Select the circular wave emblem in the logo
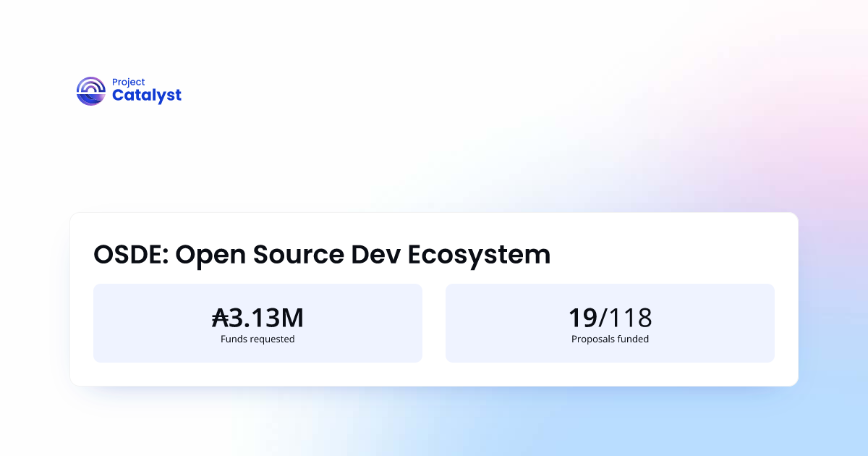 90,90
